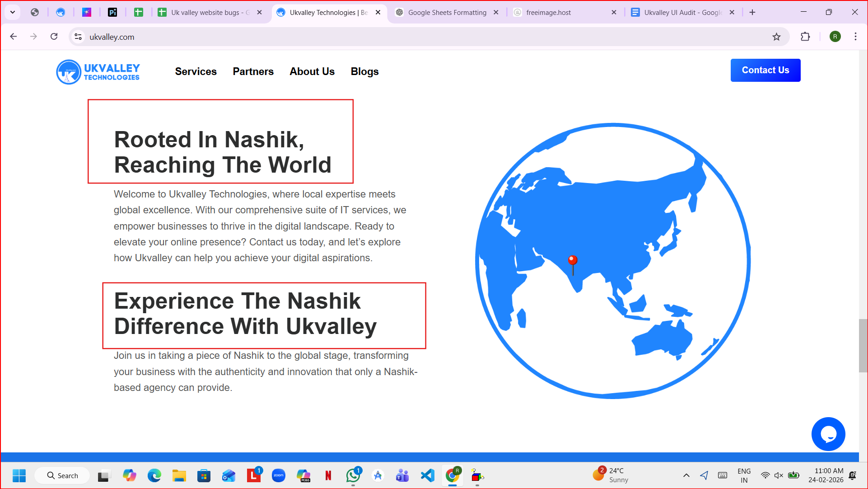Open Chrome's three-dot menu
This screenshot has width=868, height=489.
(x=855, y=37)
